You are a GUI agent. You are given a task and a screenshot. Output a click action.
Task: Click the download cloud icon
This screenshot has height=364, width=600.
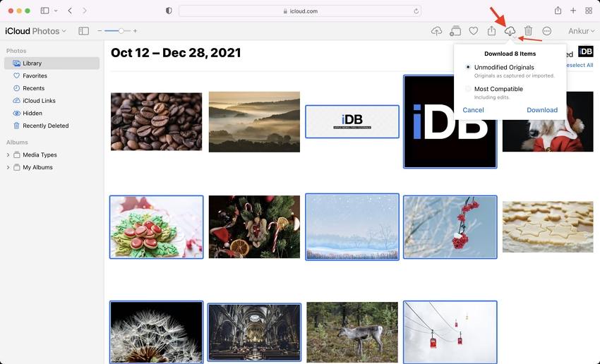tap(510, 31)
